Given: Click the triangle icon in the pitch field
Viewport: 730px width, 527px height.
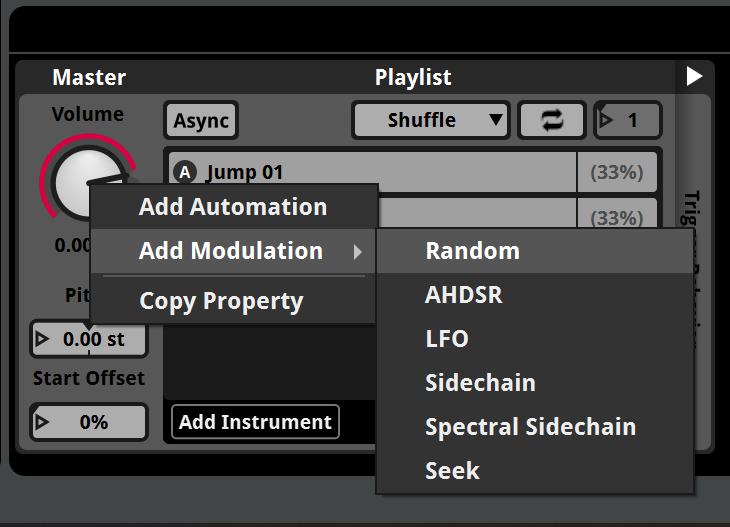Looking at the screenshot, I should (x=42, y=339).
